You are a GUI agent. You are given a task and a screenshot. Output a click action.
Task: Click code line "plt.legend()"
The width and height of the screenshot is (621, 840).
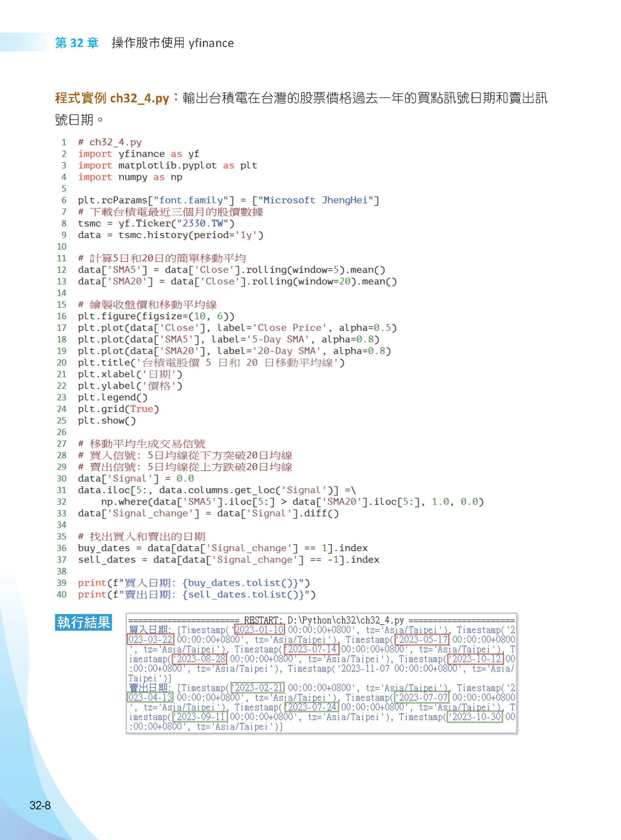[113, 397]
